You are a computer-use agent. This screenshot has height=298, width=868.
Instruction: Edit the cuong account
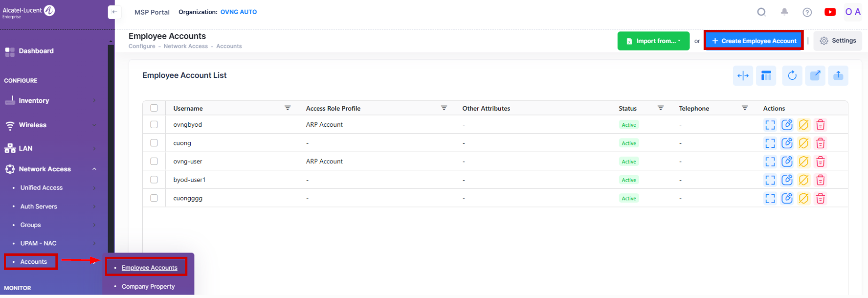(x=787, y=143)
